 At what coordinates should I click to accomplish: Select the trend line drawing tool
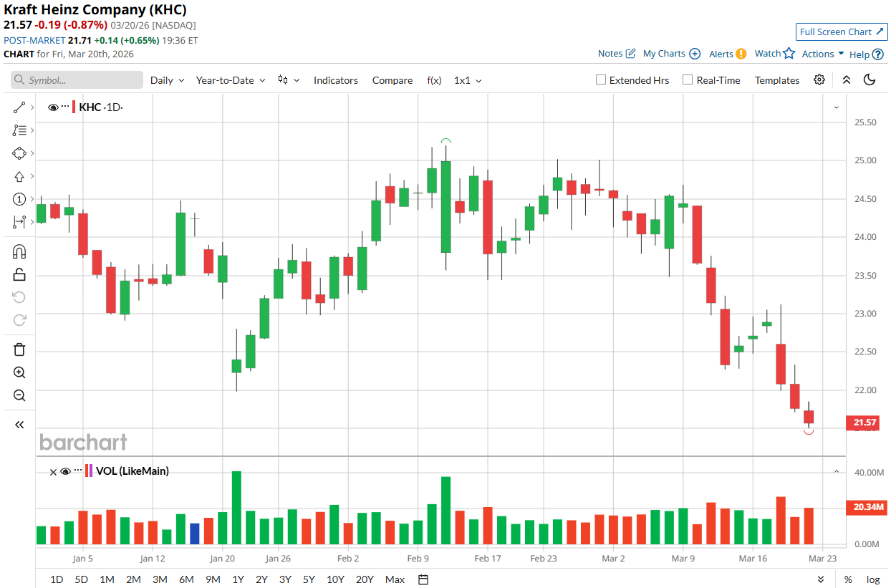(x=19, y=107)
